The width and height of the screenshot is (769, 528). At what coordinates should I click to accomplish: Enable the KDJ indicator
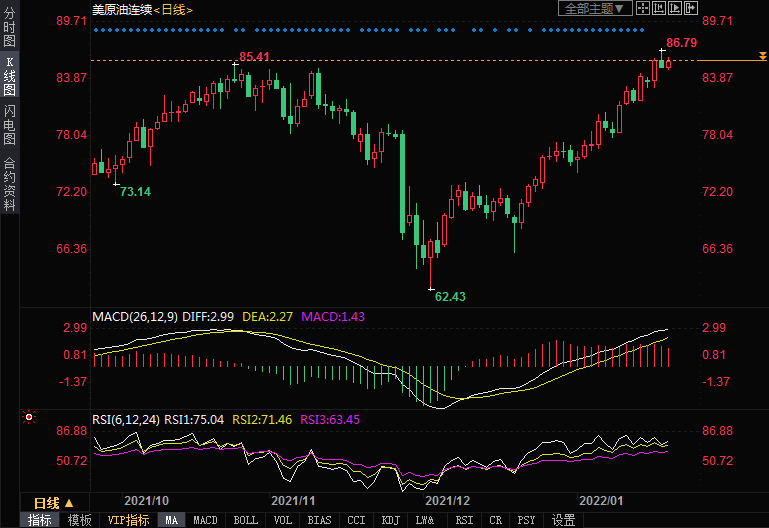coord(391,520)
